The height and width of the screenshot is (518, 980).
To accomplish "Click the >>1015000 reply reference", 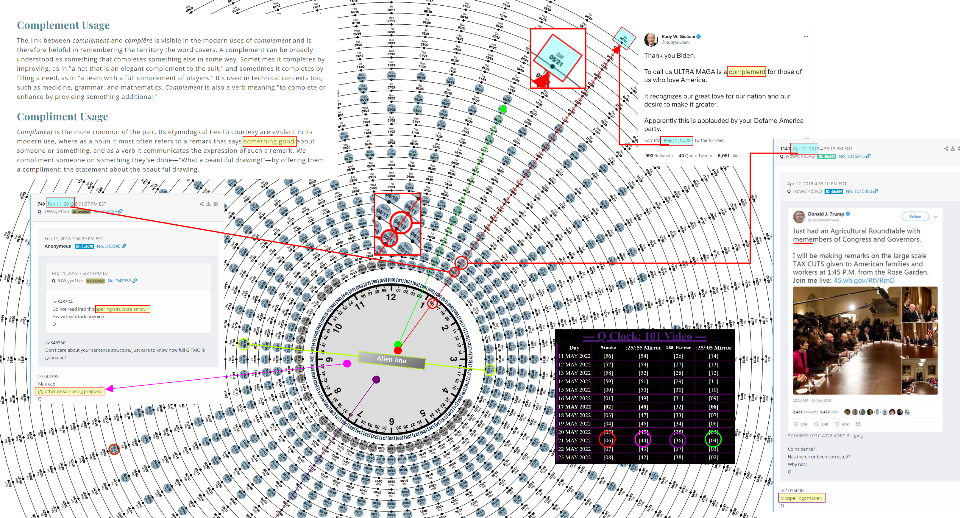I will click(x=792, y=491).
